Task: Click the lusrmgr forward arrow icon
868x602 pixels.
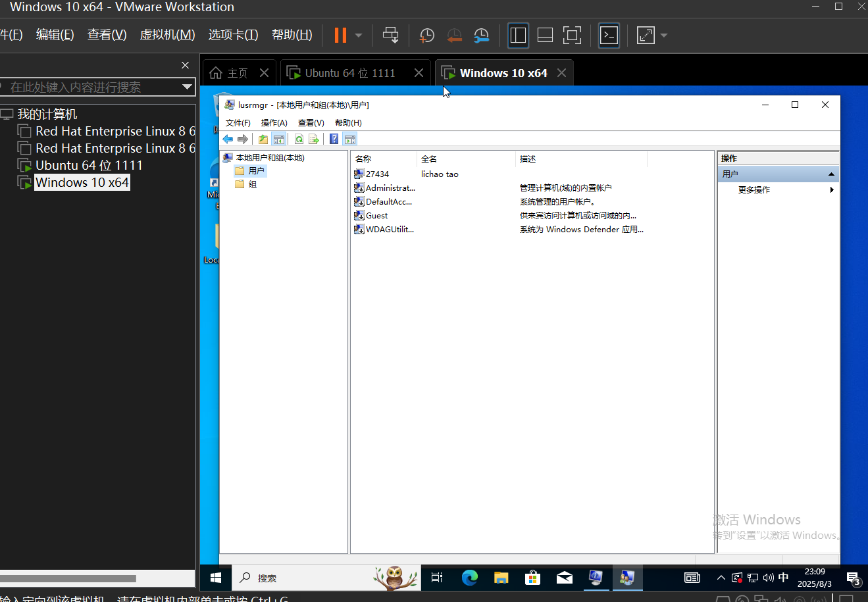Action: click(243, 139)
